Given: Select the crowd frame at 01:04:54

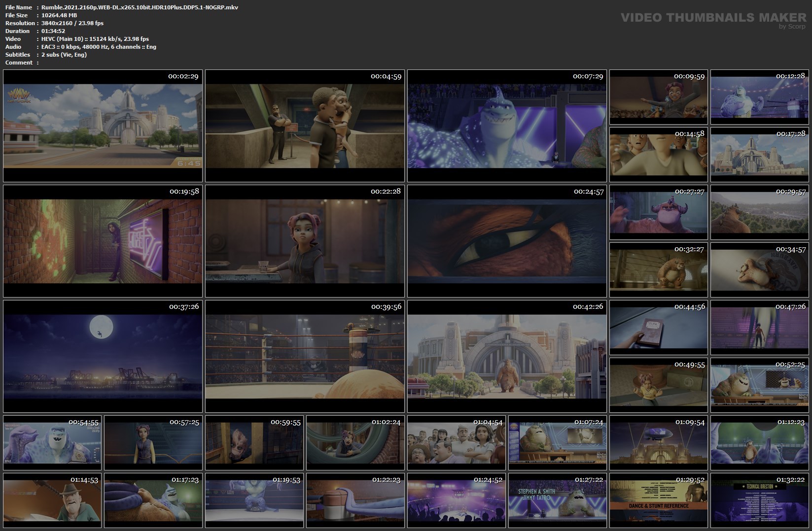Looking at the screenshot, I should point(457,443).
